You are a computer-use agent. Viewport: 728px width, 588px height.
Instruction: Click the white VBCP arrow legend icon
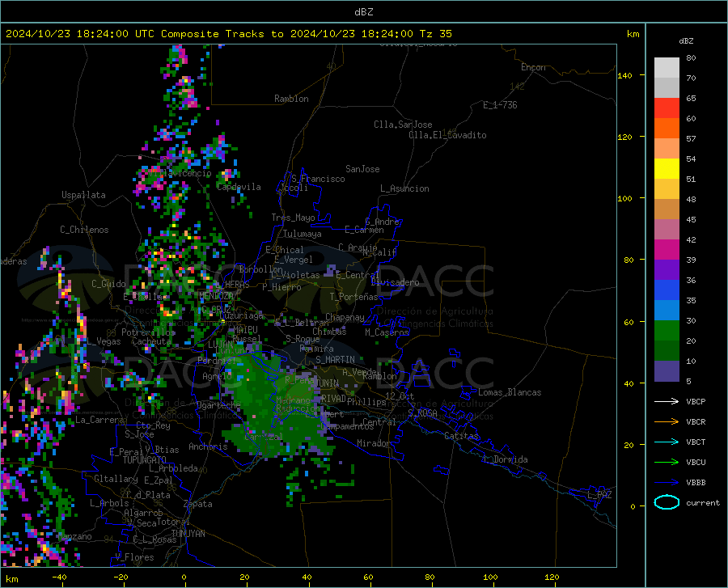667,401
